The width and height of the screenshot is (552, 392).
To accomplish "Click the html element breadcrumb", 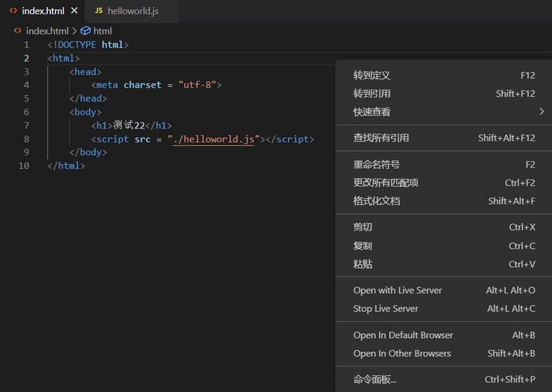I will tap(102, 31).
